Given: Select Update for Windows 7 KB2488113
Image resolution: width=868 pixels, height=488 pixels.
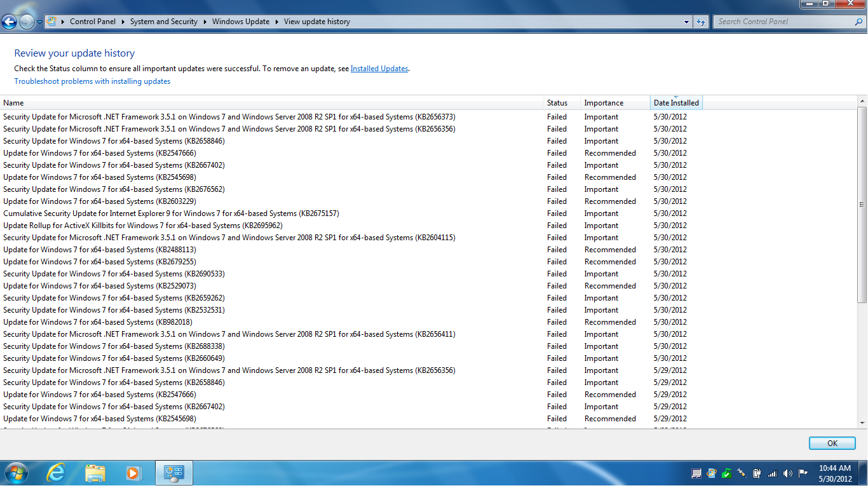Looking at the screenshot, I should (x=351, y=250).
